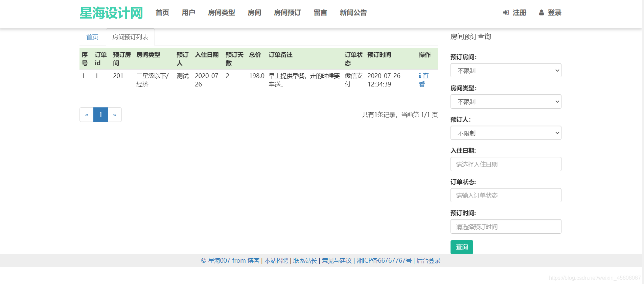The height and width of the screenshot is (284, 644).
Task: Open the 星海设计网 site logo
Action: coord(111,13)
